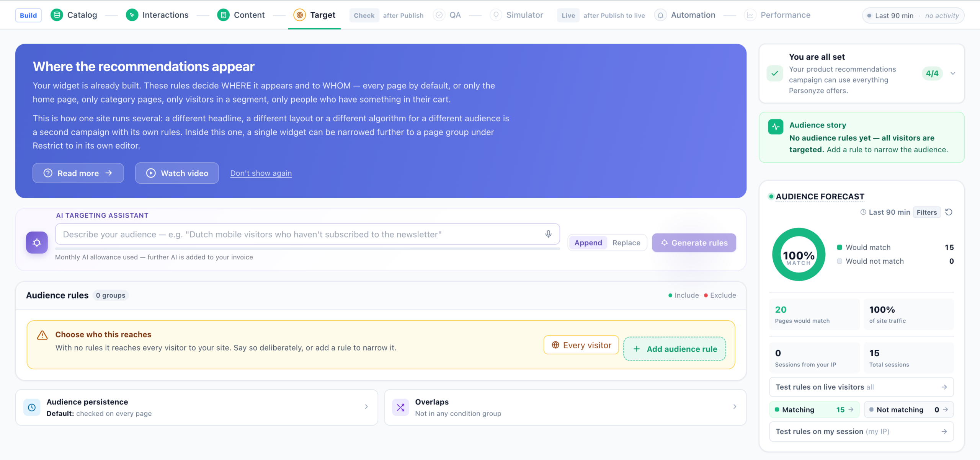
Task: Click the Read more button
Action: 78,173
